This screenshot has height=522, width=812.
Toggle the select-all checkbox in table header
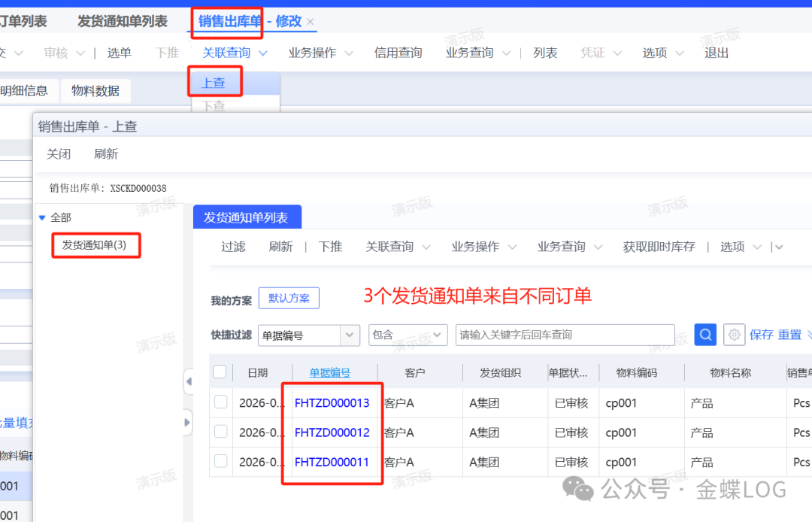click(x=220, y=372)
